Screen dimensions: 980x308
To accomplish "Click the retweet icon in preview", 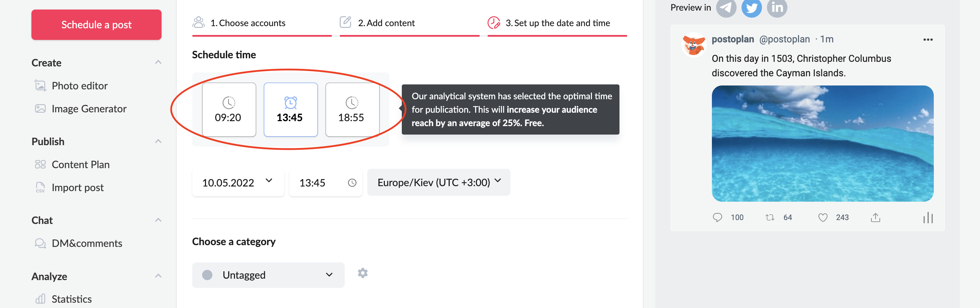I will tap(770, 217).
